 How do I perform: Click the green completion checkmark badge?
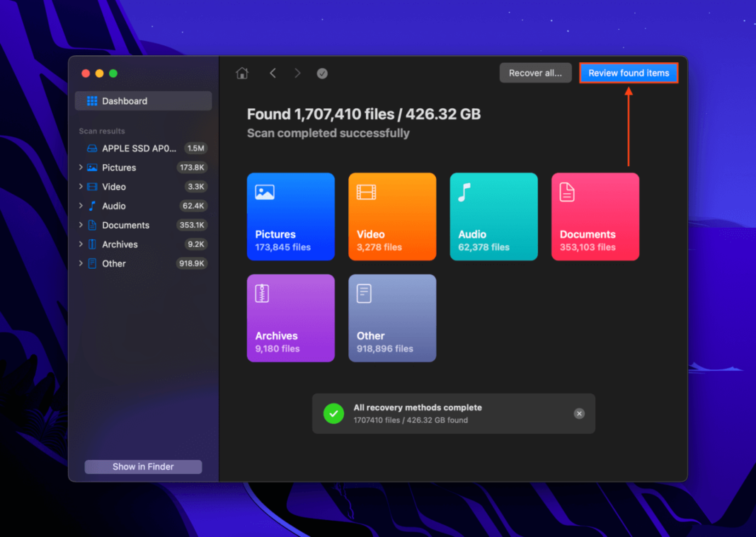(333, 413)
